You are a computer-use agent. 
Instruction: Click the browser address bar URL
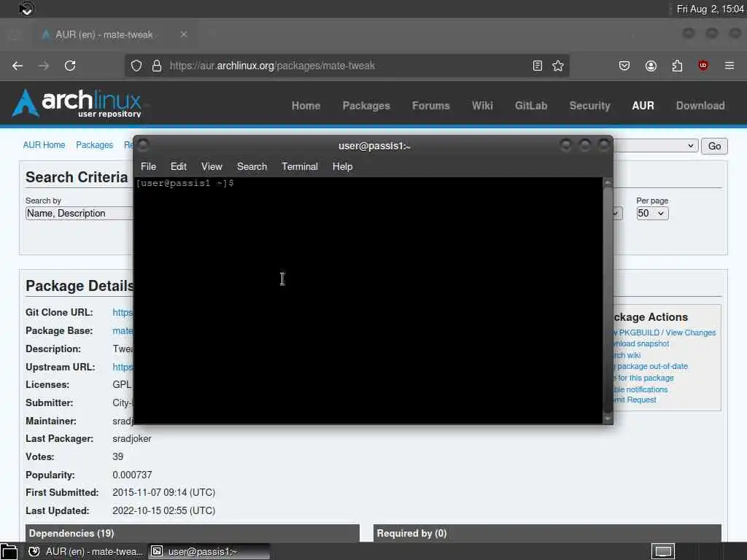(272, 66)
